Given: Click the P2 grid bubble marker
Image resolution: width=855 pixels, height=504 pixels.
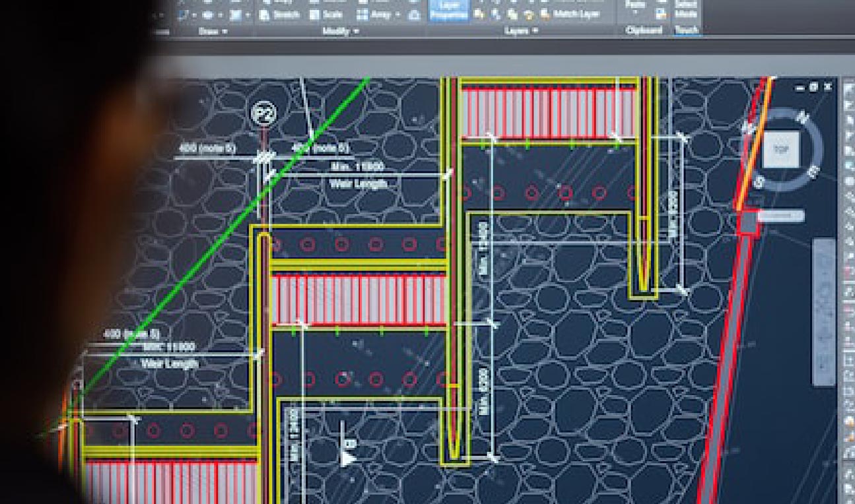Looking at the screenshot, I should click(x=263, y=115).
